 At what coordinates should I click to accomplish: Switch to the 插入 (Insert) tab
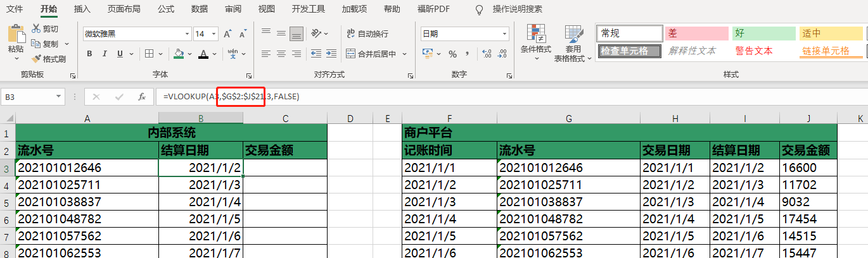[82, 9]
